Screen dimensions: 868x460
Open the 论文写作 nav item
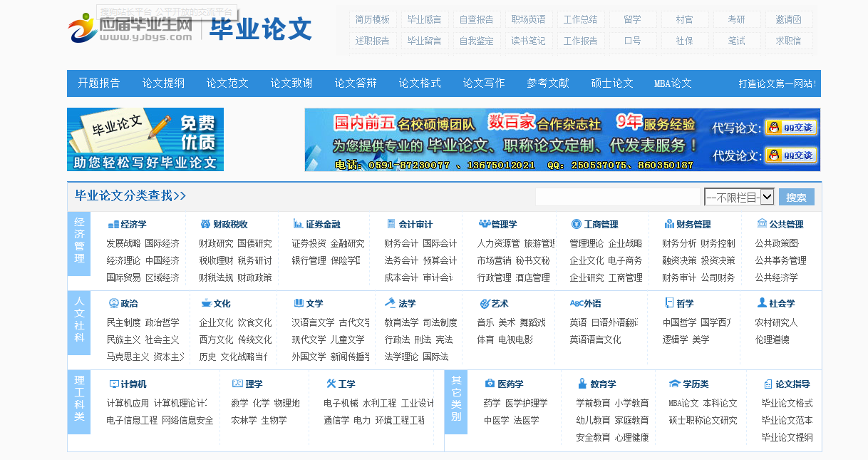pos(484,83)
